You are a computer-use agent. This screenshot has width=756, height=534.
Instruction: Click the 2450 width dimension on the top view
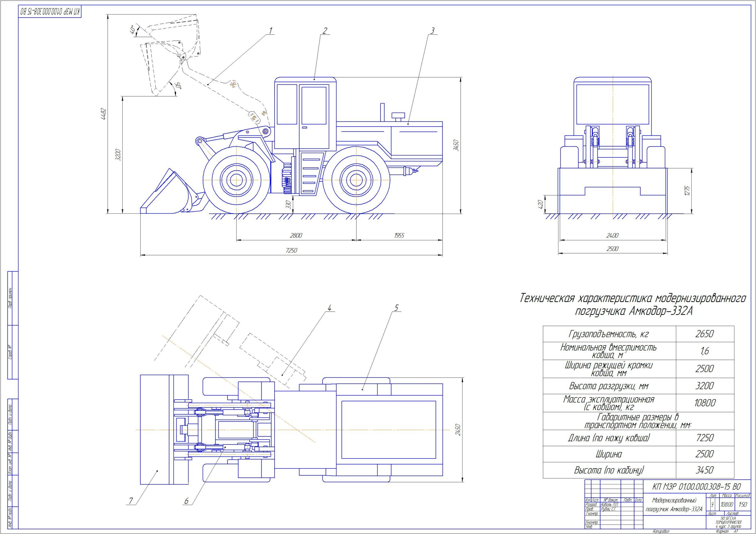point(458,430)
